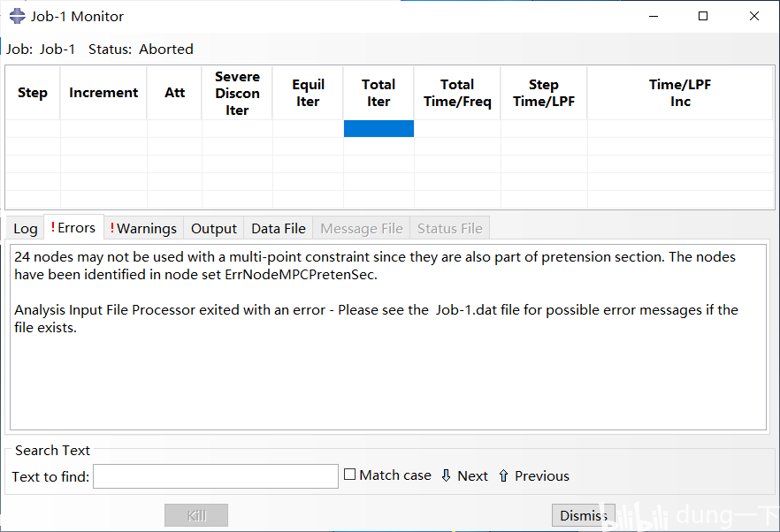Click the Total Time/Freq column header
780x532 pixels.
(457, 93)
